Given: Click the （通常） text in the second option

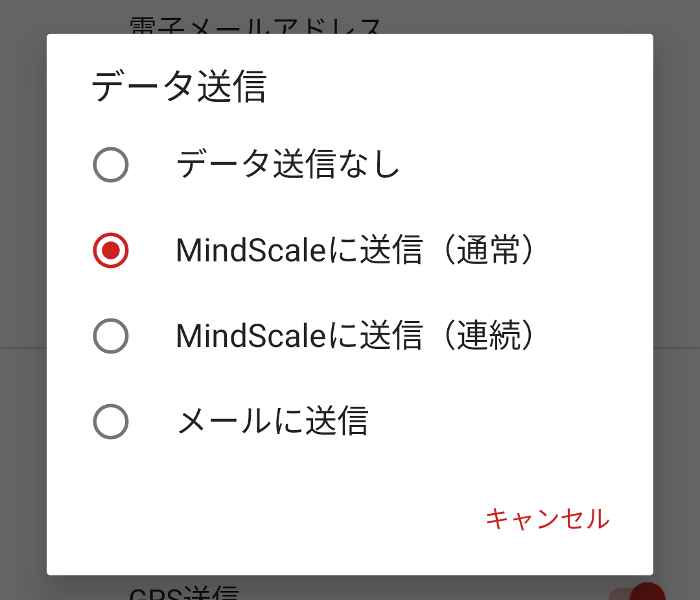Looking at the screenshot, I should coord(489,250).
